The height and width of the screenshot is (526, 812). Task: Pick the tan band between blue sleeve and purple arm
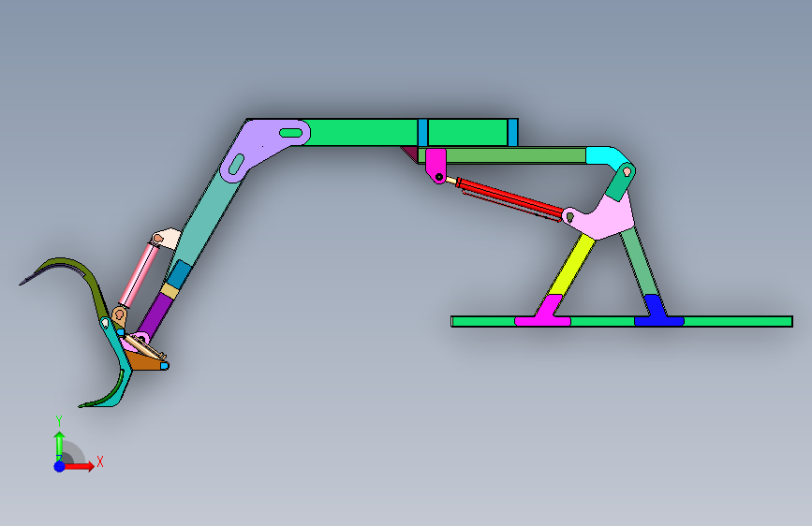(170, 290)
